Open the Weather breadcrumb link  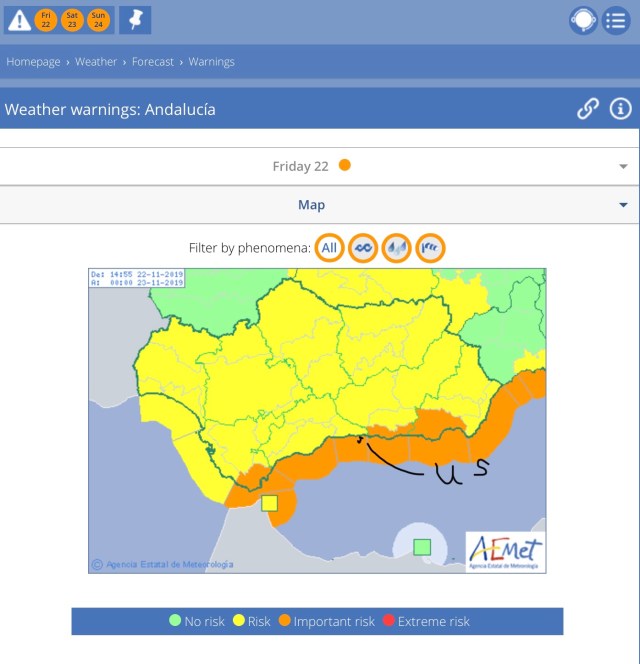[x=96, y=62]
